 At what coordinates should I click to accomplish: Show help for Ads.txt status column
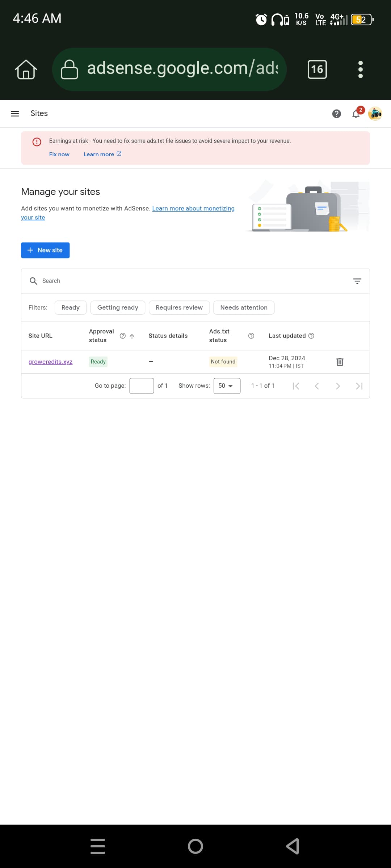pyautogui.click(x=251, y=336)
